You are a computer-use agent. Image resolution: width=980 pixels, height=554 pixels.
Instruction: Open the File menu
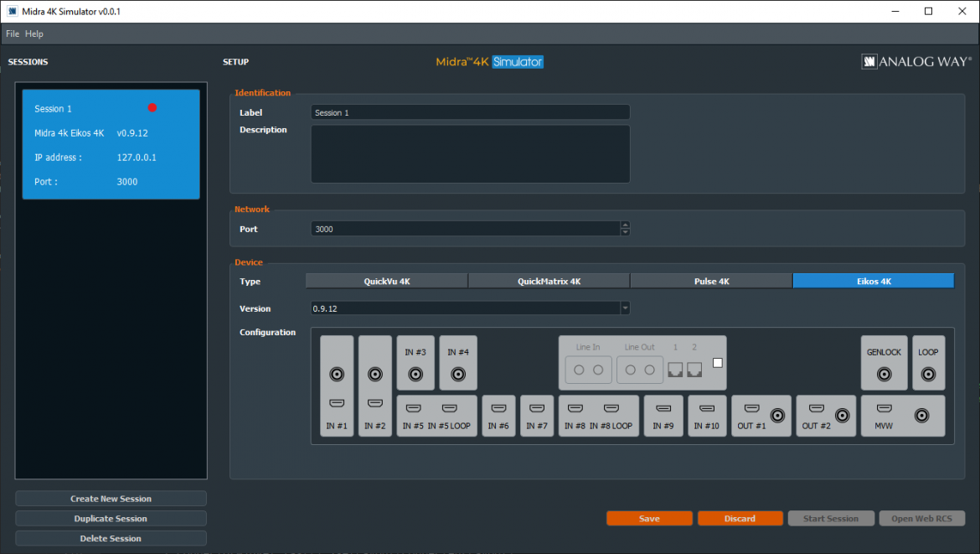coord(13,34)
